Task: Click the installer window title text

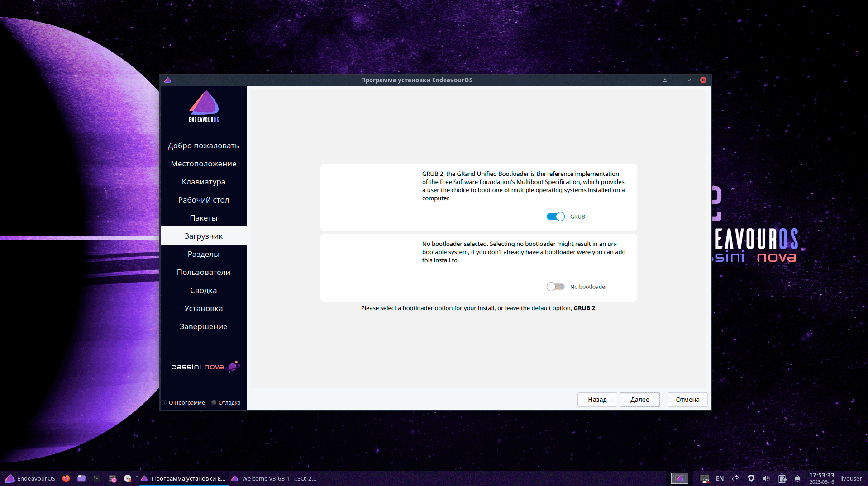Action: pyautogui.click(x=417, y=80)
